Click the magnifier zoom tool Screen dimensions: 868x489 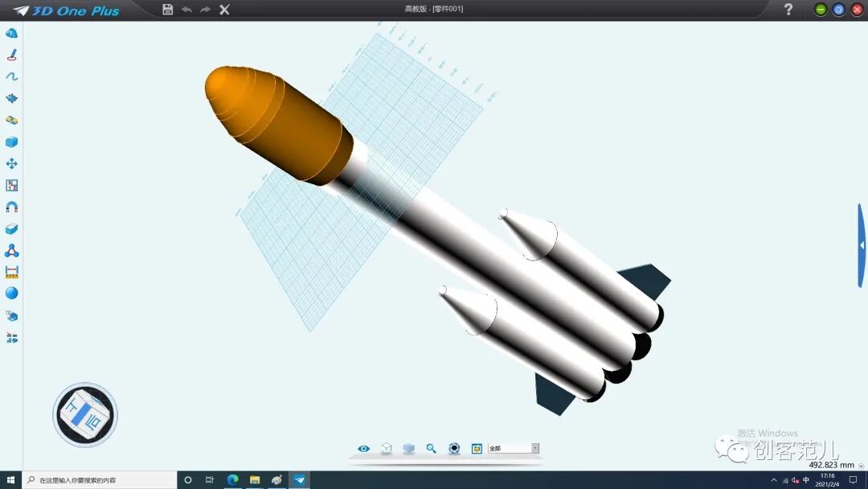tap(432, 448)
